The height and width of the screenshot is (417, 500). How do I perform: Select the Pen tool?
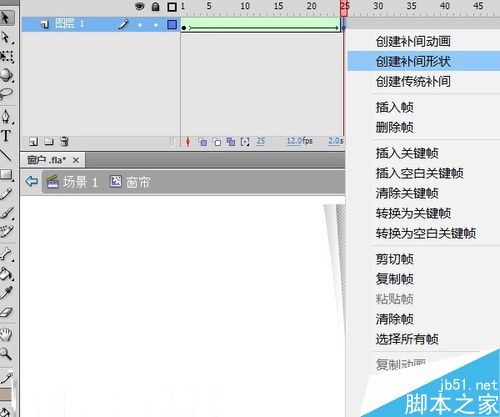coord(7,116)
